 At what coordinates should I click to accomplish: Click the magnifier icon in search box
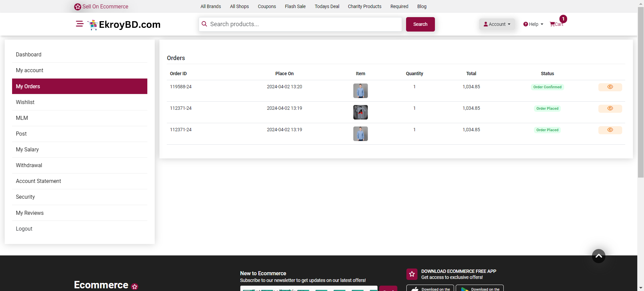coord(204,24)
